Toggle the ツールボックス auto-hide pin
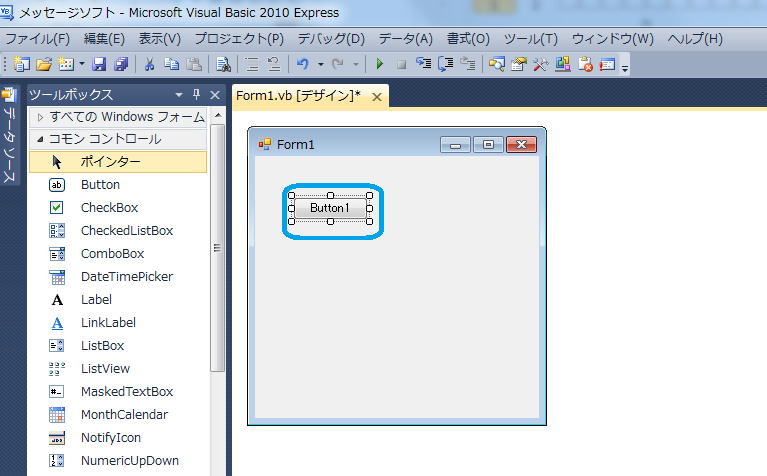This screenshot has width=767, height=476. 197,94
